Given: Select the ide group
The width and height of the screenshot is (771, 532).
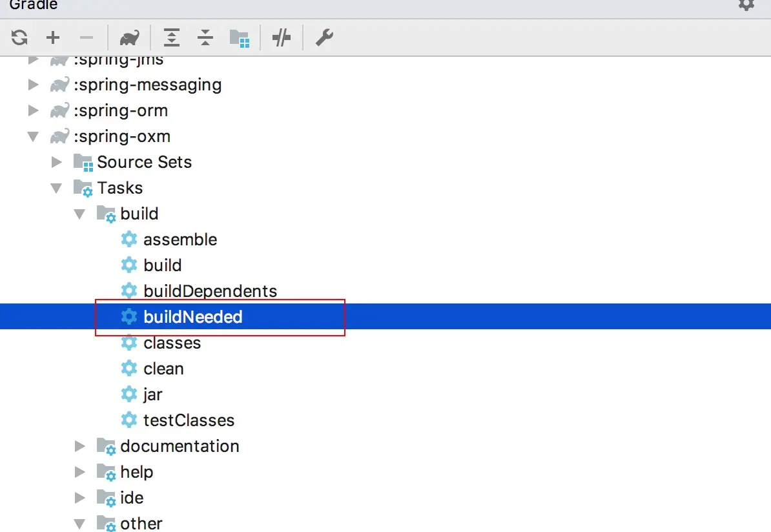Looking at the screenshot, I should click(x=385, y=498).
